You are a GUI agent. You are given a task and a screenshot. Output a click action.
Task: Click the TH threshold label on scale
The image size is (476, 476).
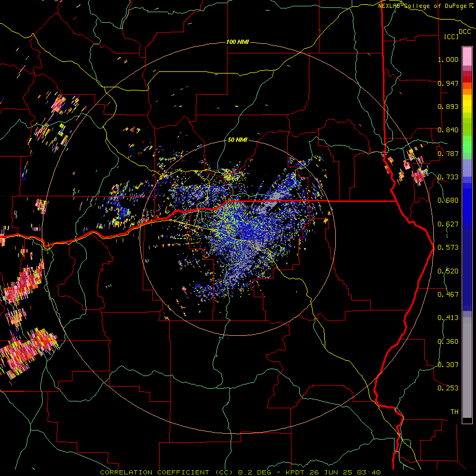click(x=454, y=412)
